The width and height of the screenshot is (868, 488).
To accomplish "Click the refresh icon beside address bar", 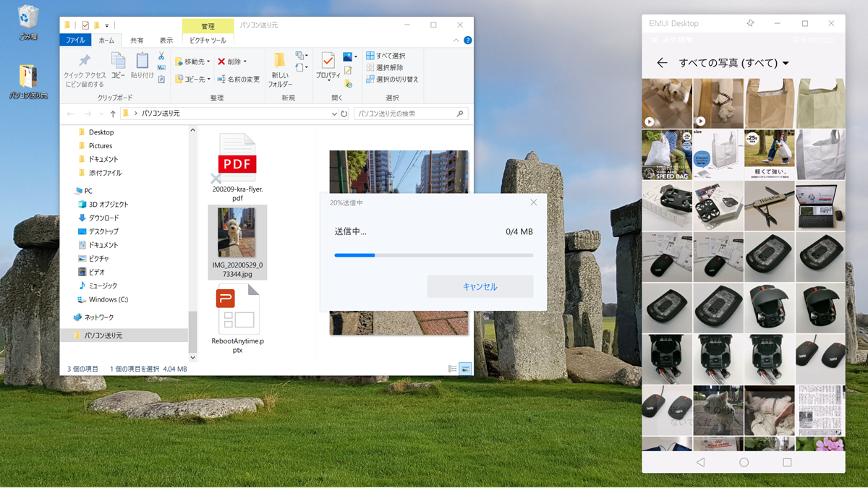I will pyautogui.click(x=344, y=114).
